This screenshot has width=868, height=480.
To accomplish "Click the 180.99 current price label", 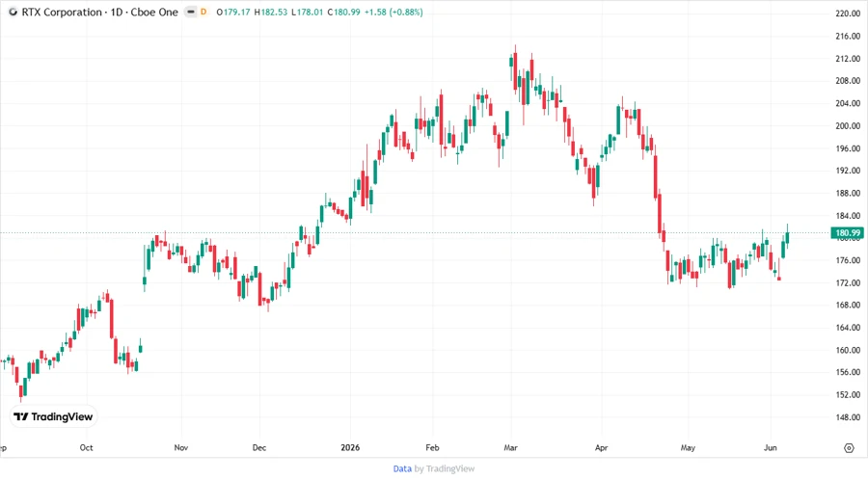I will click(848, 233).
